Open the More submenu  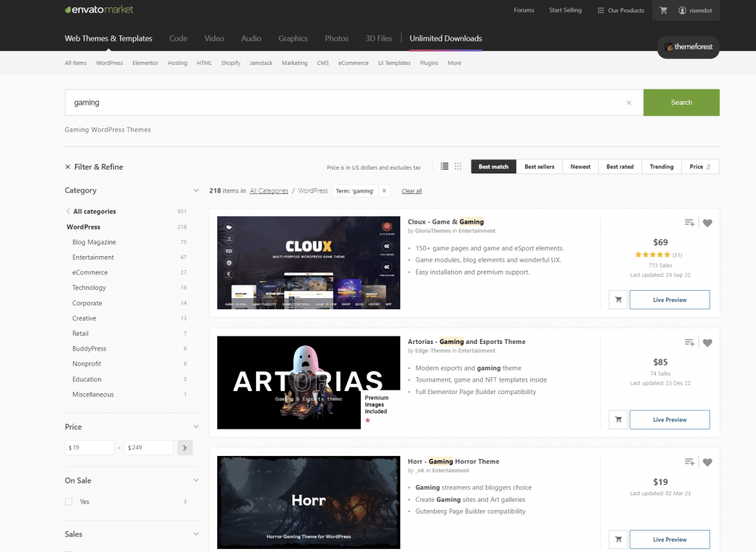pos(454,63)
